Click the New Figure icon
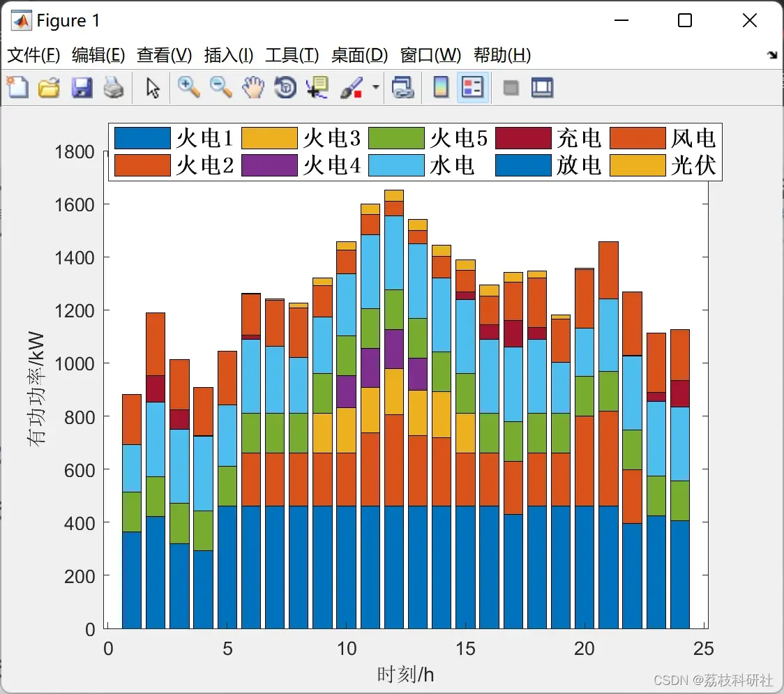The image size is (784, 694). click(x=17, y=87)
